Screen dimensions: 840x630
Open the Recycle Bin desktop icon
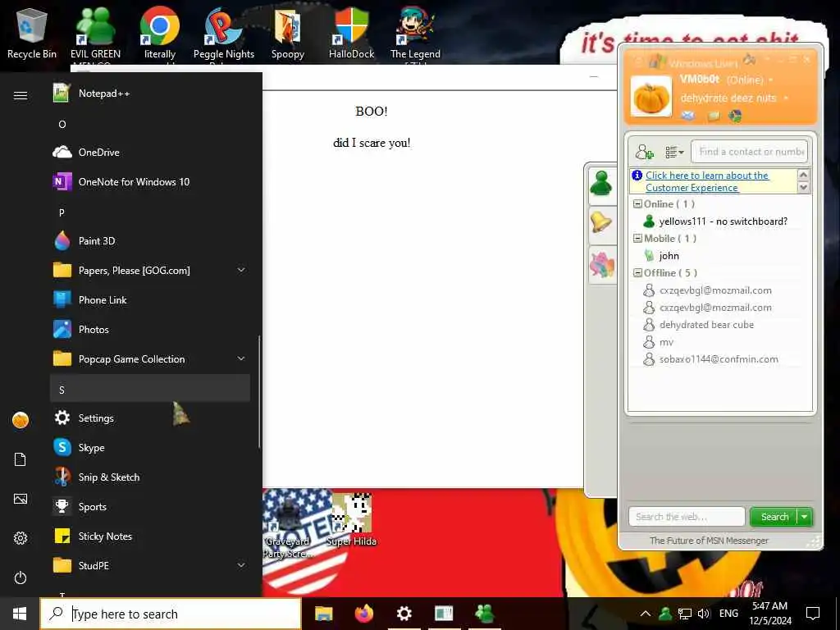click(x=32, y=34)
